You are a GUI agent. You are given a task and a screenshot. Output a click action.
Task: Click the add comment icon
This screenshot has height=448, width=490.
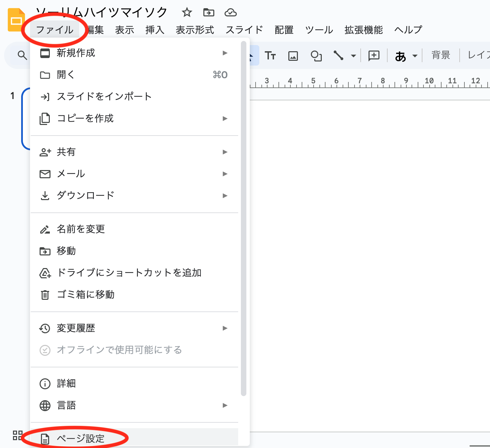point(374,55)
